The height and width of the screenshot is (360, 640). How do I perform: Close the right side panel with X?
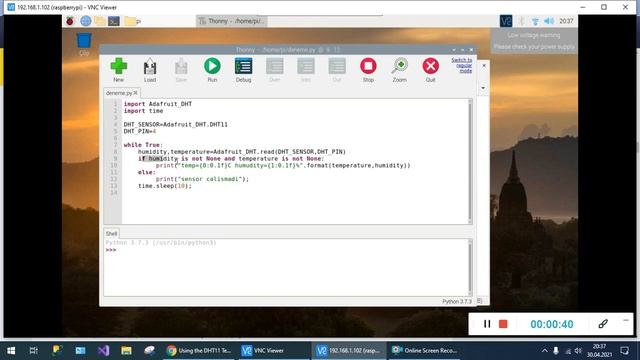(x=484, y=65)
